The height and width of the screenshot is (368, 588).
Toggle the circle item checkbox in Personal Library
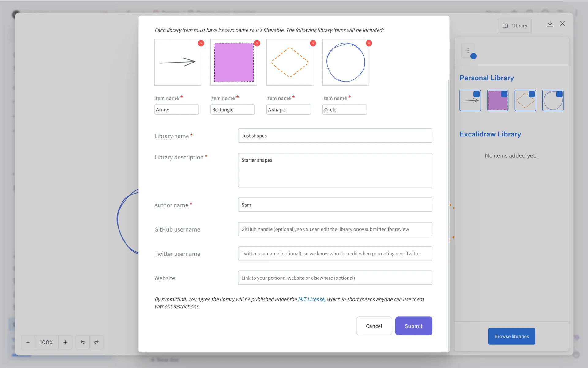[x=559, y=94]
